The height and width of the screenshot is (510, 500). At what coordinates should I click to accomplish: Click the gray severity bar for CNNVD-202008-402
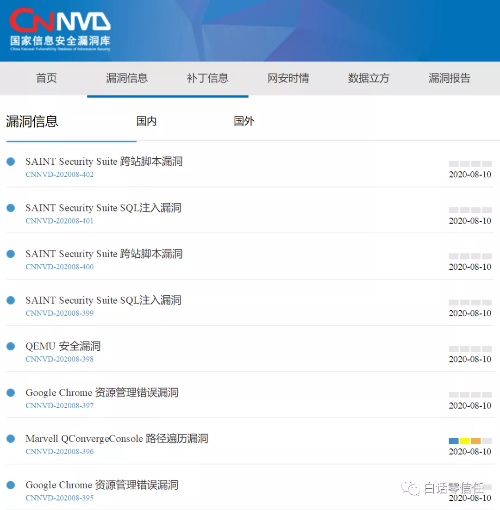pos(470,164)
